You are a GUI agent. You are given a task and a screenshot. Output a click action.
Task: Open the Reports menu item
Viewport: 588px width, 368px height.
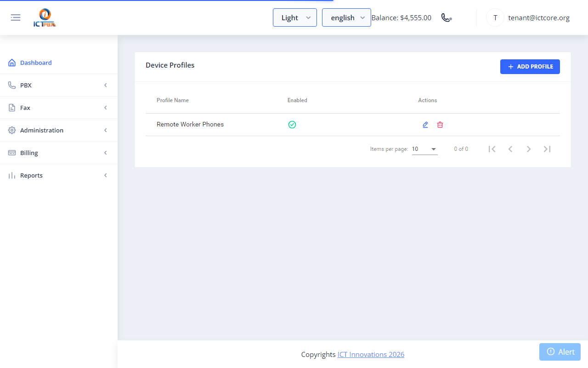tap(59, 175)
